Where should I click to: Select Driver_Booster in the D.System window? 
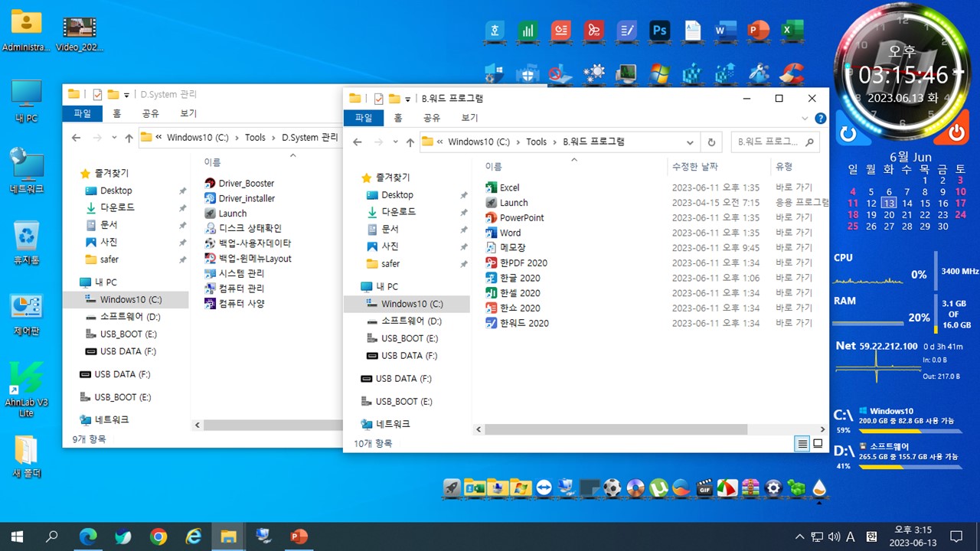(x=240, y=183)
